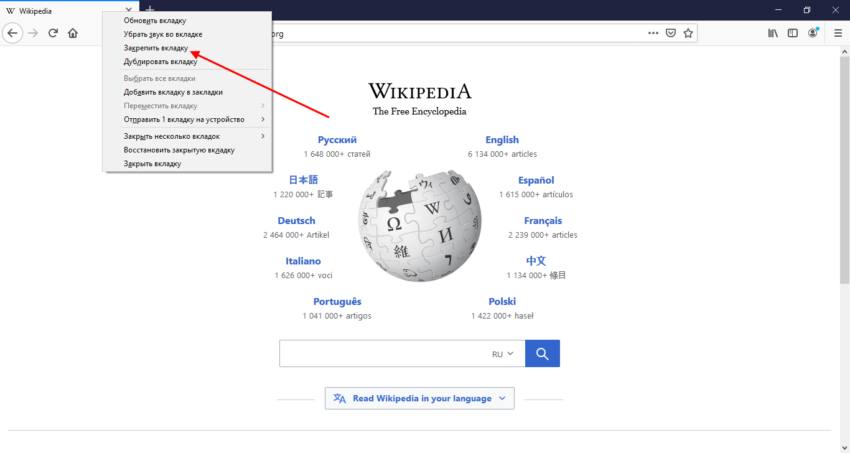Image resolution: width=850 pixels, height=453 pixels.
Task: Select Закрыть вкладку at menu bottom
Action: click(187, 163)
